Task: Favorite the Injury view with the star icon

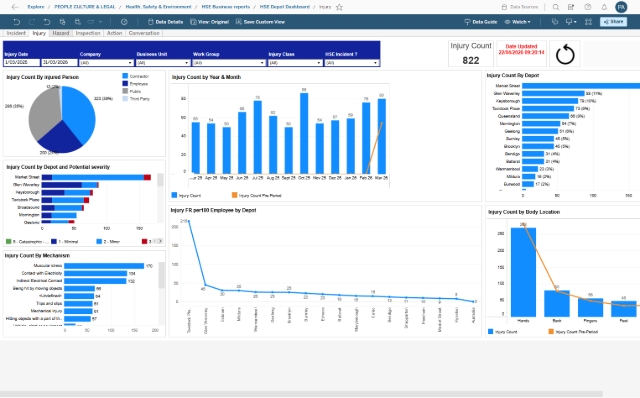Action: click(x=339, y=7)
